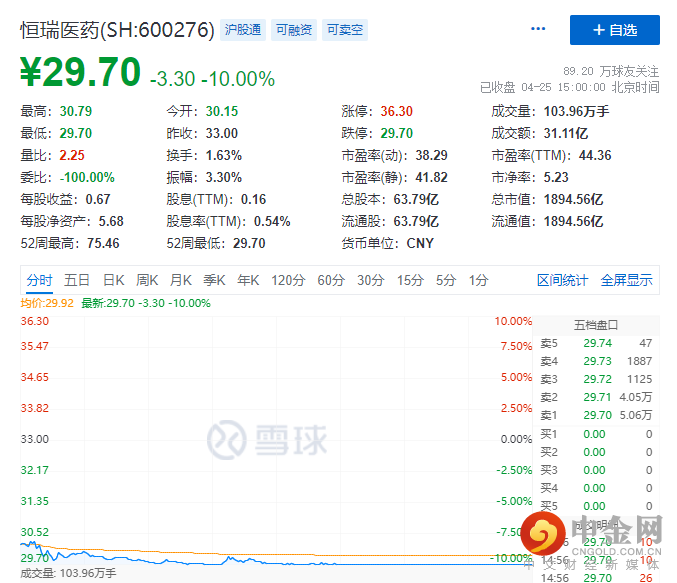The width and height of the screenshot is (677, 583).
Task: Click the 昨收 value 33.00
Action: click(221, 133)
